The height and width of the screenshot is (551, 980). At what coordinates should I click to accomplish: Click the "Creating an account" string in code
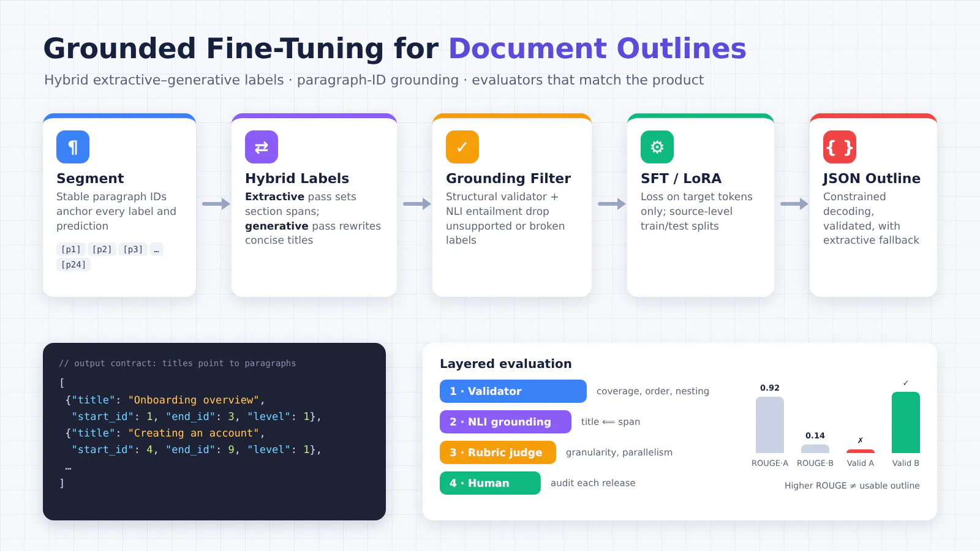(194, 433)
